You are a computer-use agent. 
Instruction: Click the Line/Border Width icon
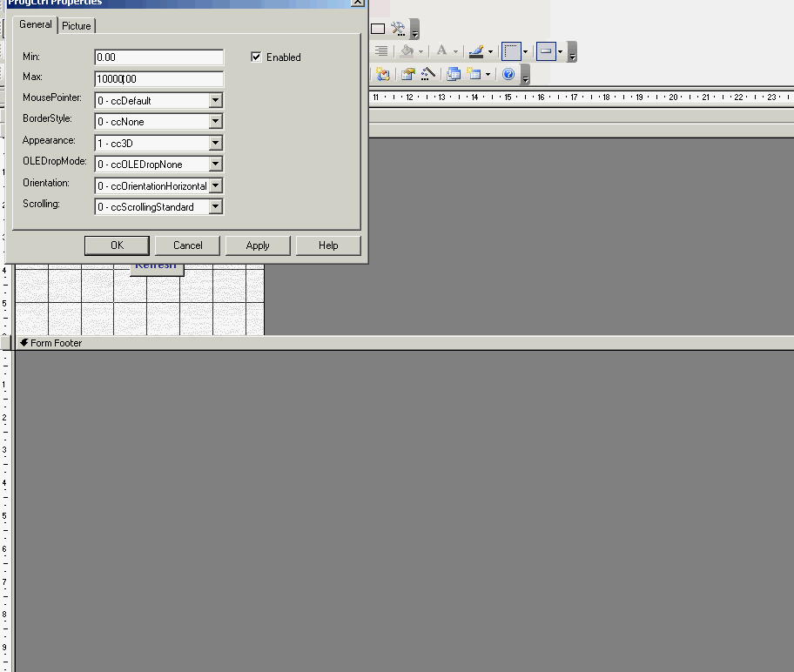coord(511,51)
